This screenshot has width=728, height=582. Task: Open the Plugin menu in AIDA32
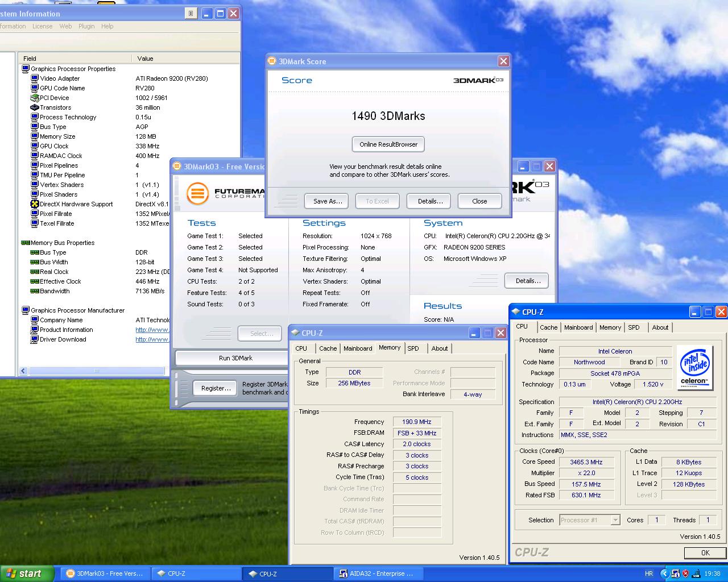tap(86, 26)
